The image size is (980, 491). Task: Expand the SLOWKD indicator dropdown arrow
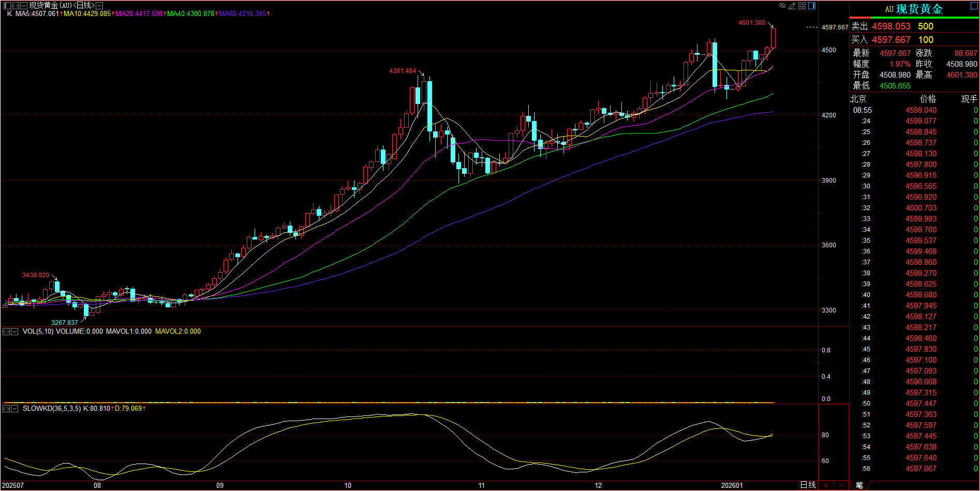tap(14, 409)
